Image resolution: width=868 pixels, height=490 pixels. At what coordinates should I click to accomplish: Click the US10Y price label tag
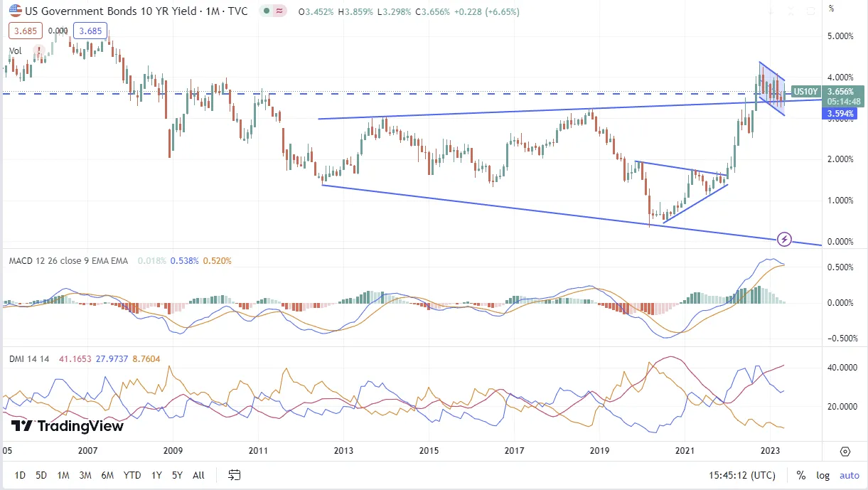[x=806, y=91]
